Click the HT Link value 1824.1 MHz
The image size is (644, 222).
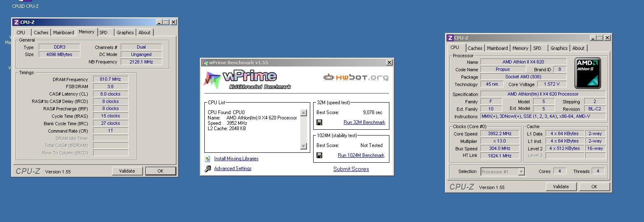click(x=500, y=156)
